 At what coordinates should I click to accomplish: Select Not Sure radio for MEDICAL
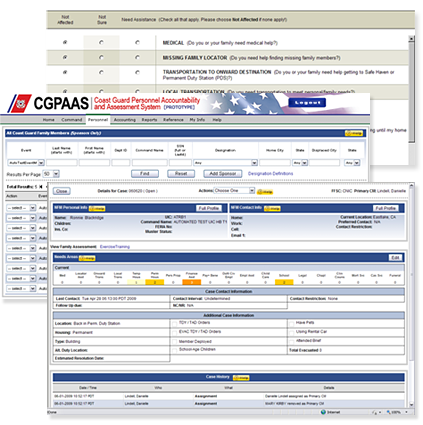tap(101, 42)
